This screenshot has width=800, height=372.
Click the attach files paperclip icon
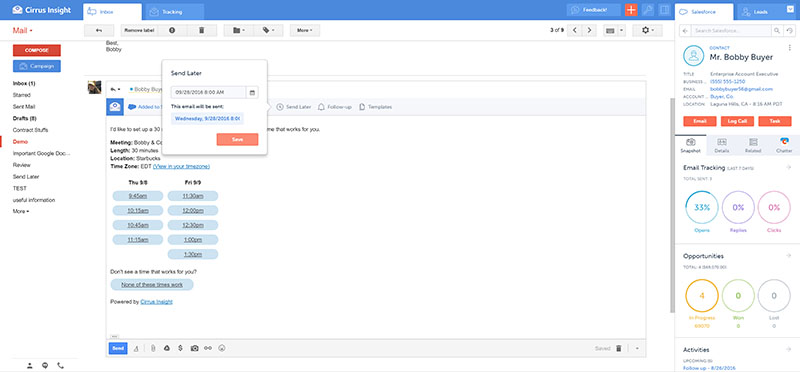click(x=153, y=348)
